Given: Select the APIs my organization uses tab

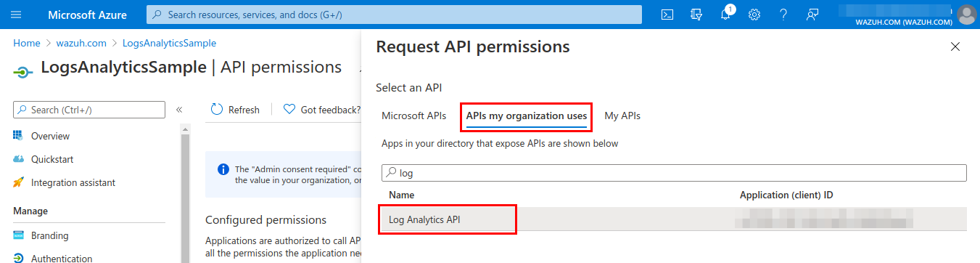Looking at the screenshot, I should (527, 116).
